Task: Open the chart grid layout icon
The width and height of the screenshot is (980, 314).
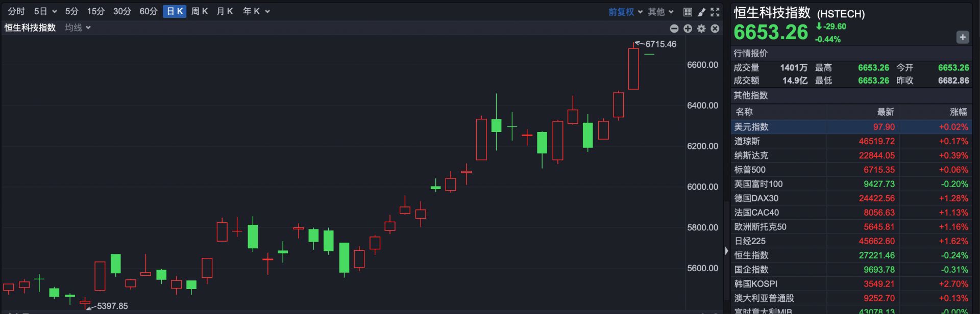Action: click(688, 12)
